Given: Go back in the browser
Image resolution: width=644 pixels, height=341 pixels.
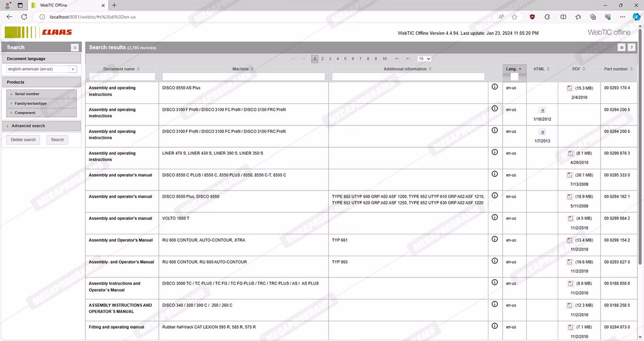Looking at the screenshot, I should pos(9,17).
